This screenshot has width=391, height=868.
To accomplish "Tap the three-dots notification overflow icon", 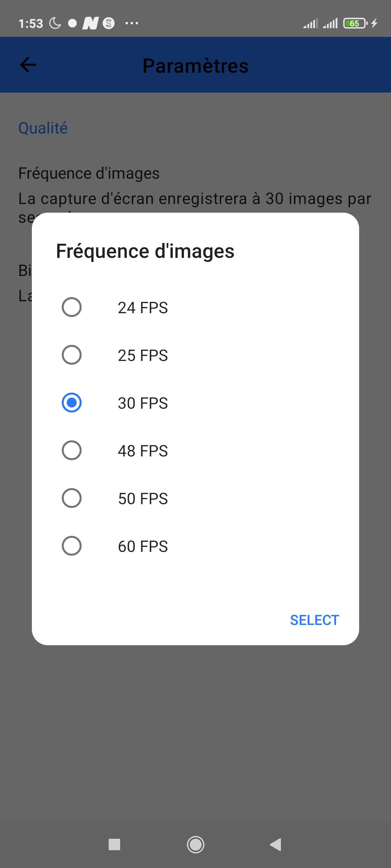I will (x=132, y=24).
